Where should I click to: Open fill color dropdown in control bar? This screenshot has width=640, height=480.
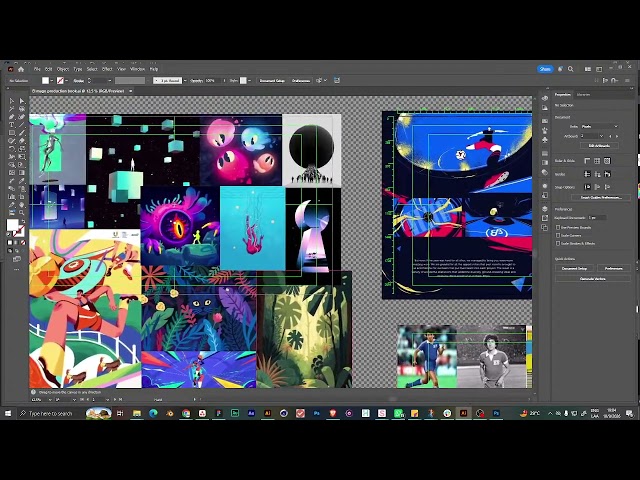(x=51, y=80)
